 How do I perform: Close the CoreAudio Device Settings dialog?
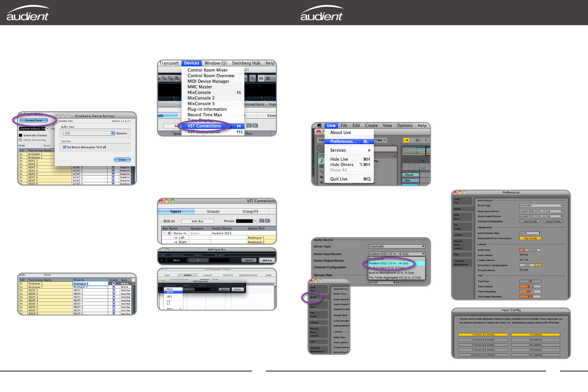(122, 160)
